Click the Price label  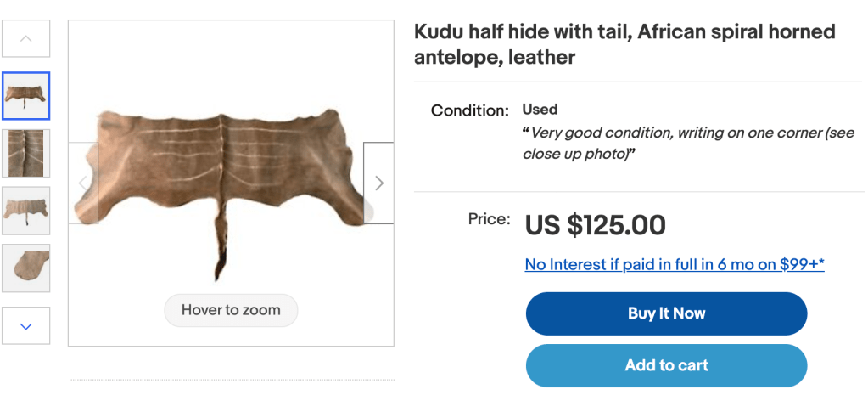[x=489, y=219]
